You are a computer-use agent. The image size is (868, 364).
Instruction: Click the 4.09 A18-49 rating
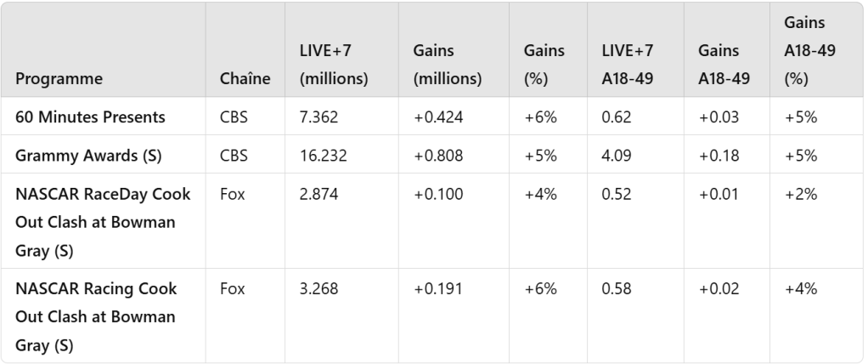pyautogui.click(x=616, y=156)
